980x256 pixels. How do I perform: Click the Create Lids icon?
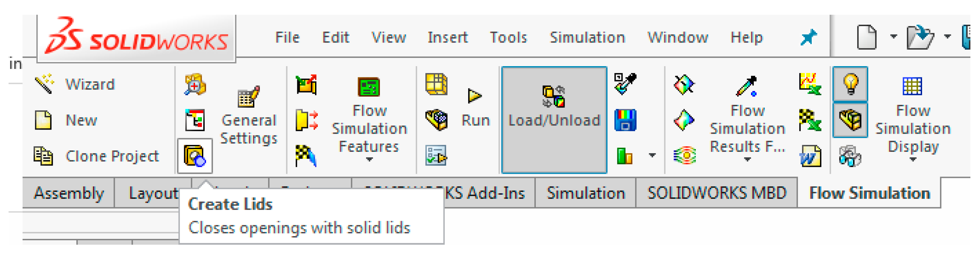(x=195, y=156)
